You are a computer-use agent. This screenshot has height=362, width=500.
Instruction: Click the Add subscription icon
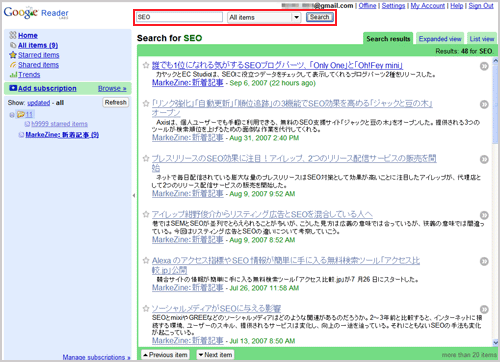(x=13, y=88)
